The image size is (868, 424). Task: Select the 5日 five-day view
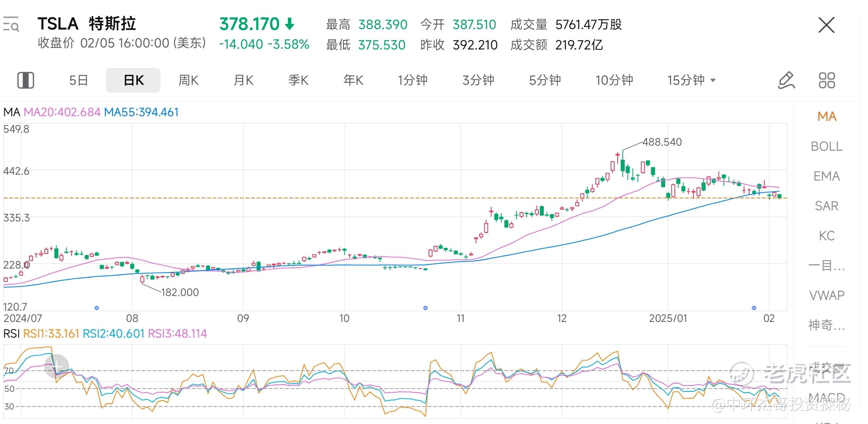click(78, 80)
